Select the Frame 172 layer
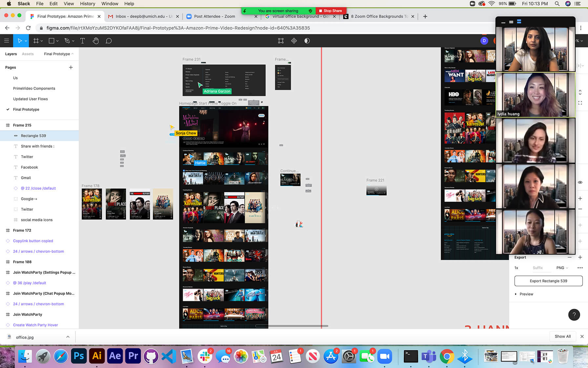Viewport: 588px width, 368px height. pos(39,230)
